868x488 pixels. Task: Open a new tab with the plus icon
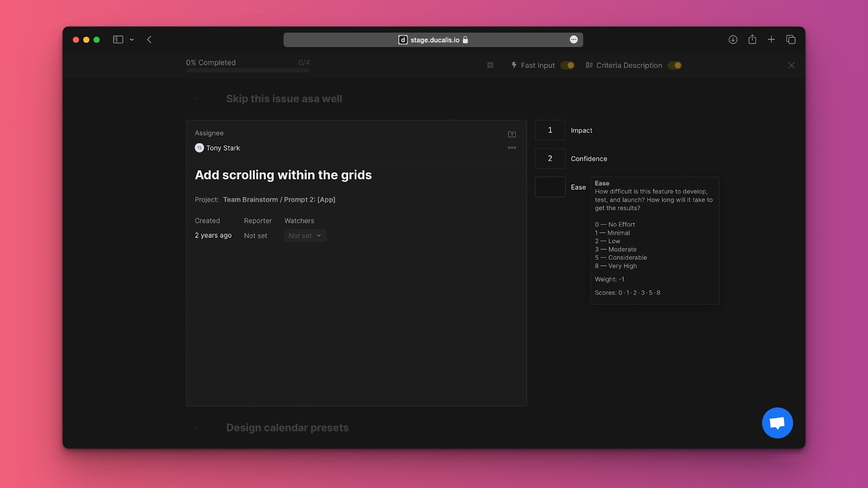tap(771, 40)
